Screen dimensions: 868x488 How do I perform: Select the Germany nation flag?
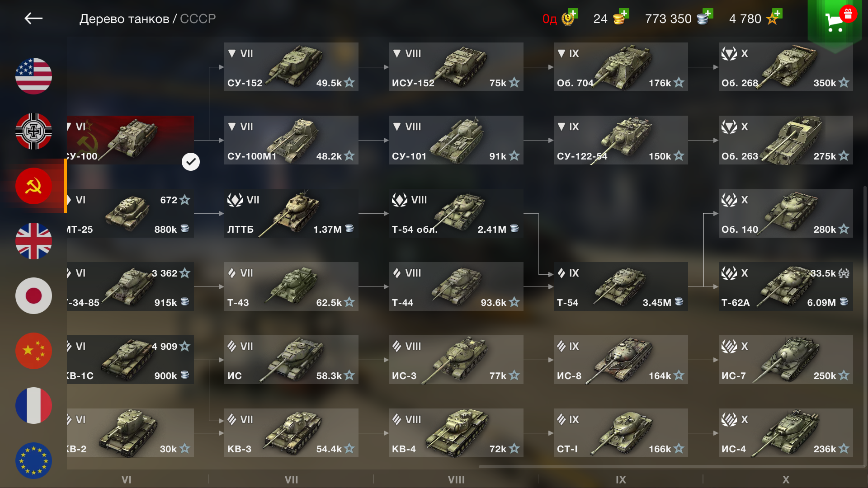coord(33,131)
